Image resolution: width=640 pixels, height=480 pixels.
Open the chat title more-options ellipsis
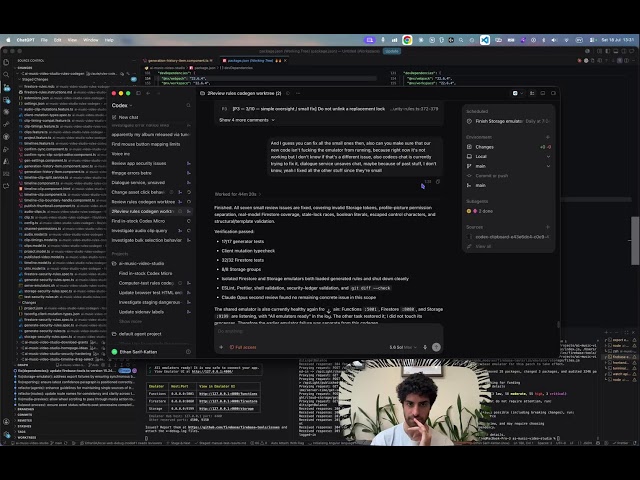click(x=298, y=93)
